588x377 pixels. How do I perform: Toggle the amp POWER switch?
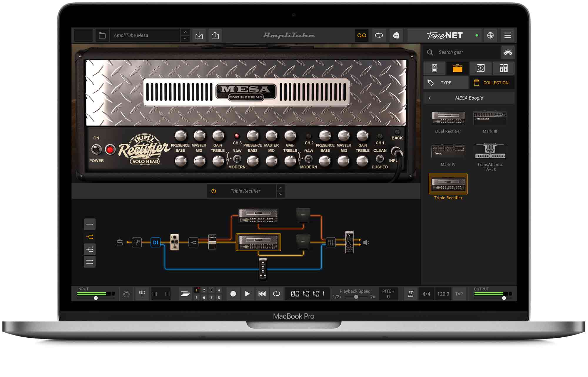pyautogui.click(x=96, y=150)
